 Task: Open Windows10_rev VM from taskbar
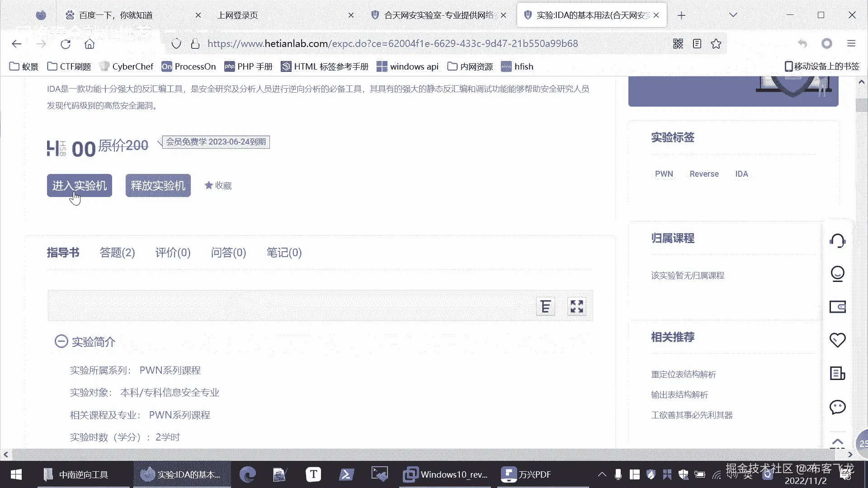tap(446, 474)
